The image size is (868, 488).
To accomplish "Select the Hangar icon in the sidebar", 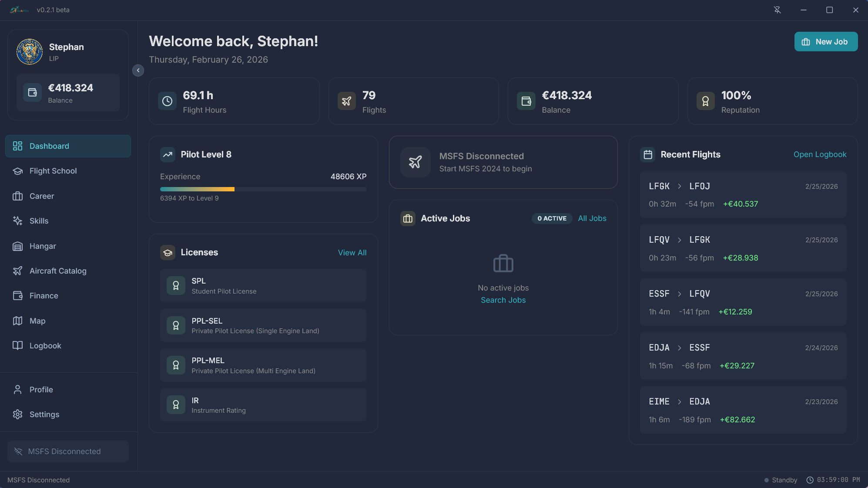I will pyautogui.click(x=17, y=246).
